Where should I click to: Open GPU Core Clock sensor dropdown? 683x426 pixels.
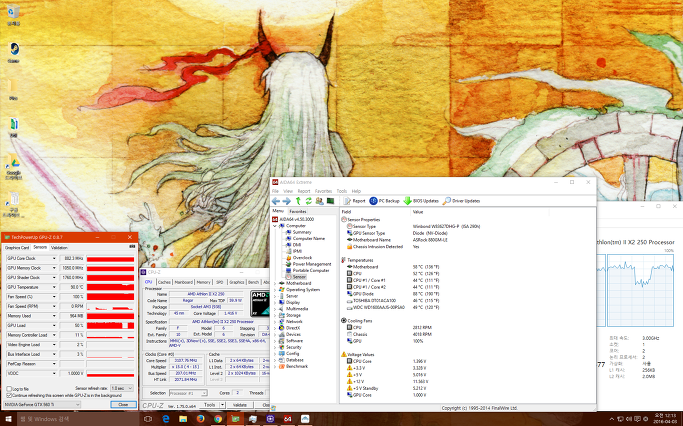[x=54, y=258]
